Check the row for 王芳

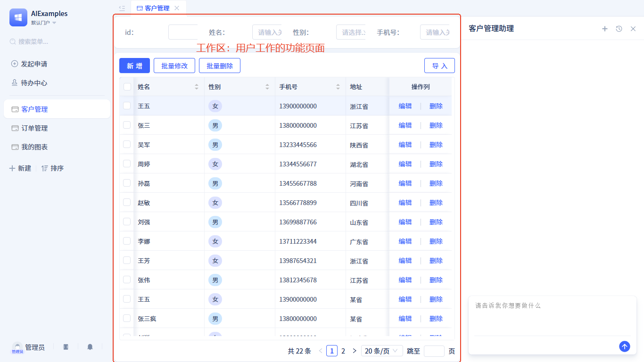(127, 260)
